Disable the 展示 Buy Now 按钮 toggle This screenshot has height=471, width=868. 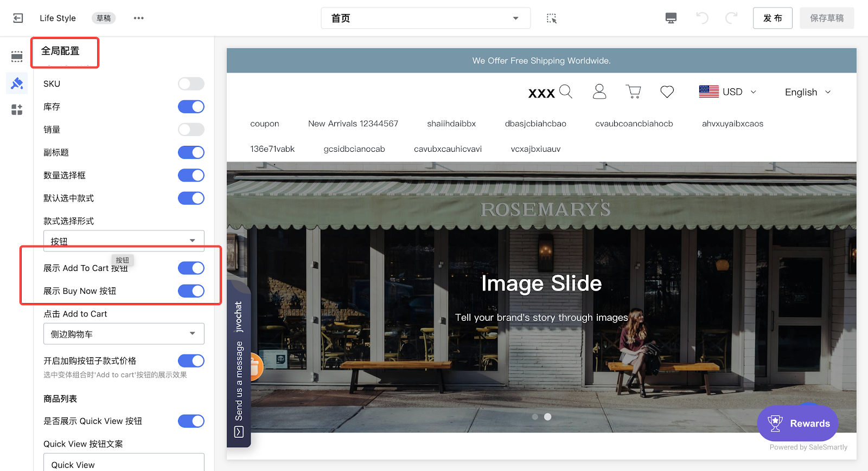(191, 291)
